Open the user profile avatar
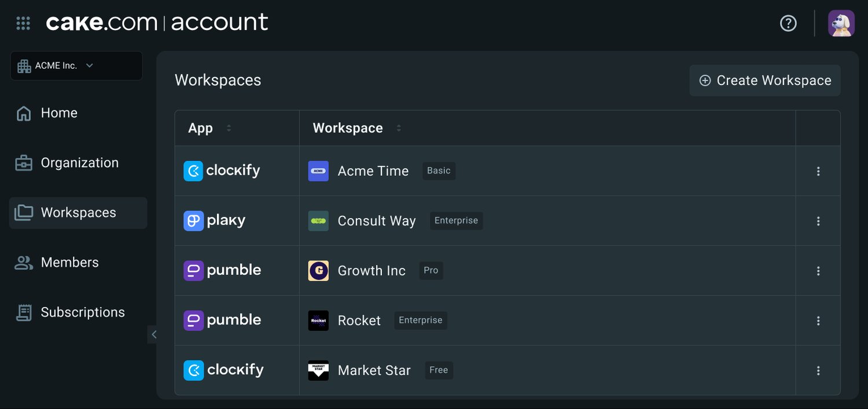868x409 pixels. pyautogui.click(x=841, y=23)
